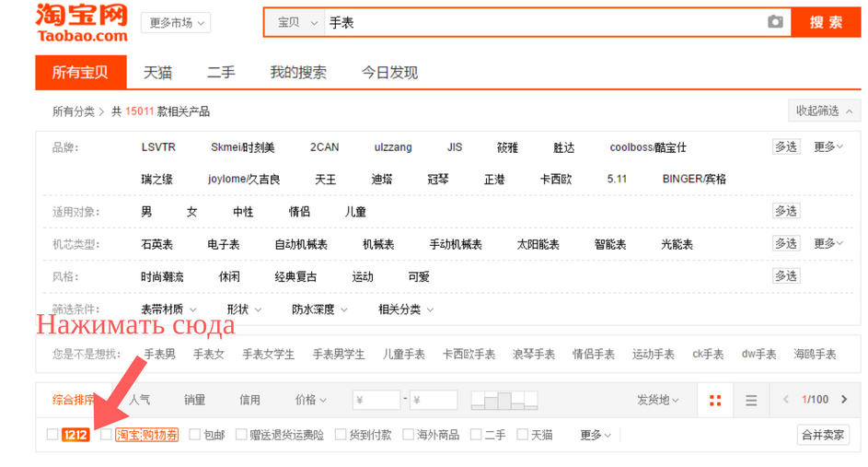This screenshot has width=868, height=467.
Task: Switch to list view layout
Action: 751,400
